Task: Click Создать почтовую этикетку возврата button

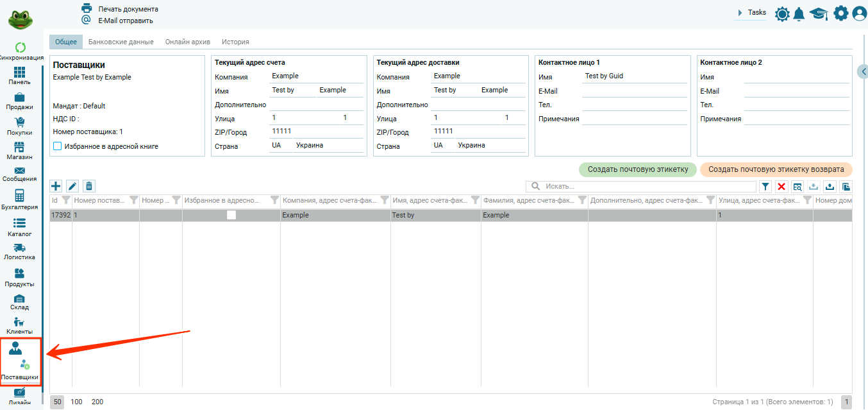Action: [776, 169]
